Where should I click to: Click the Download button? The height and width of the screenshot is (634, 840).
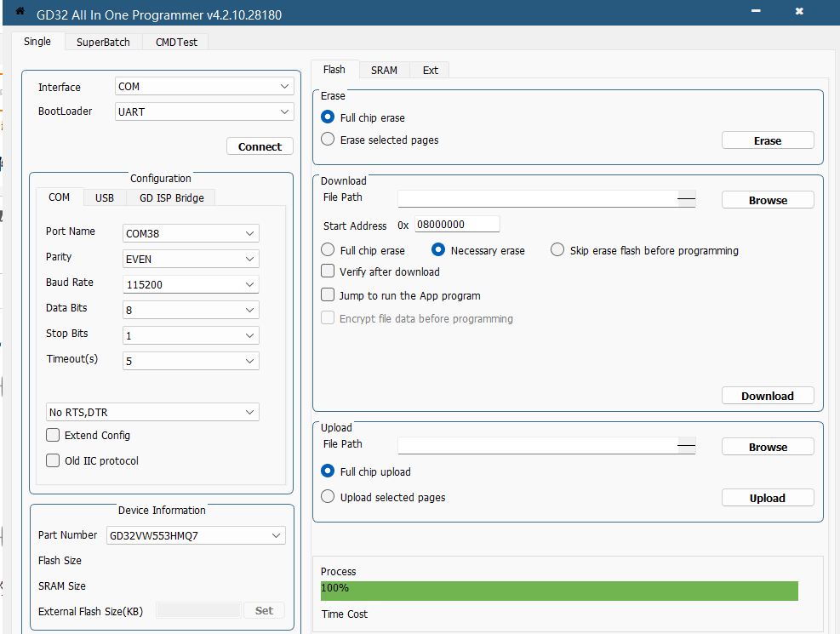pyautogui.click(x=768, y=396)
